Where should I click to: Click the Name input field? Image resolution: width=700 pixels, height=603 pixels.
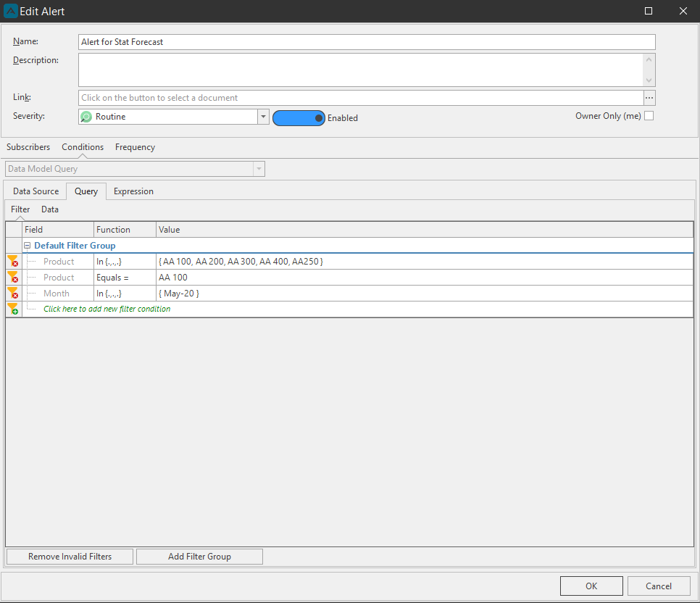point(367,42)
